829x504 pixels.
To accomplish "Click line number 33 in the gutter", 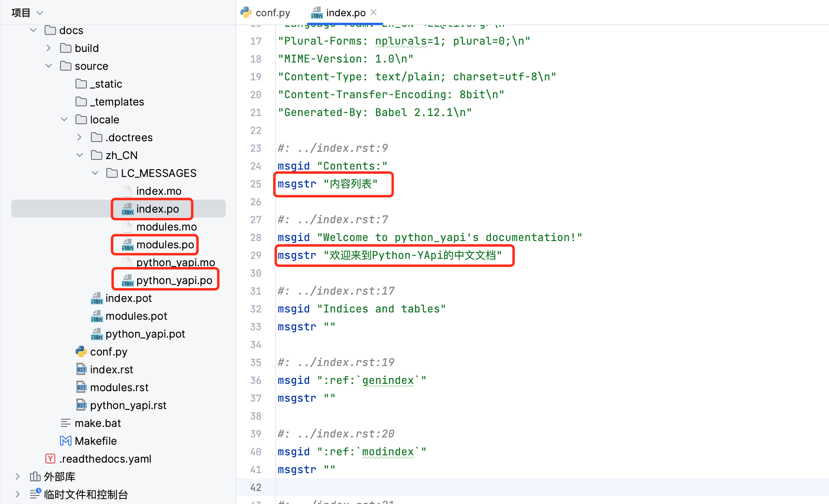I will (256, 327).
